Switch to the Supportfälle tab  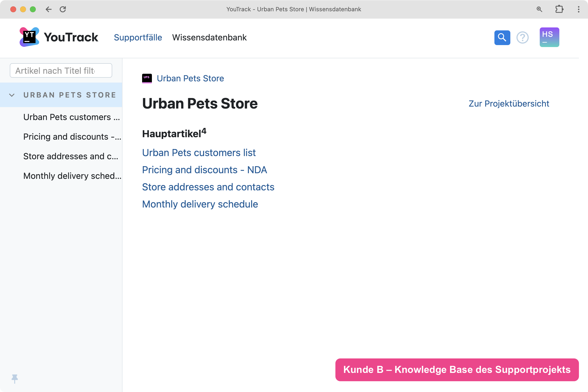coord(138,37)
